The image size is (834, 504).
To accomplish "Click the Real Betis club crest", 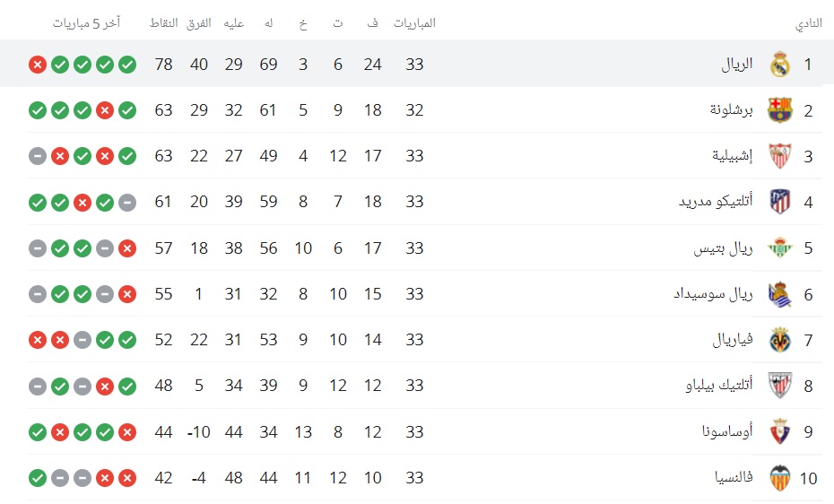I will pos(780,248).
